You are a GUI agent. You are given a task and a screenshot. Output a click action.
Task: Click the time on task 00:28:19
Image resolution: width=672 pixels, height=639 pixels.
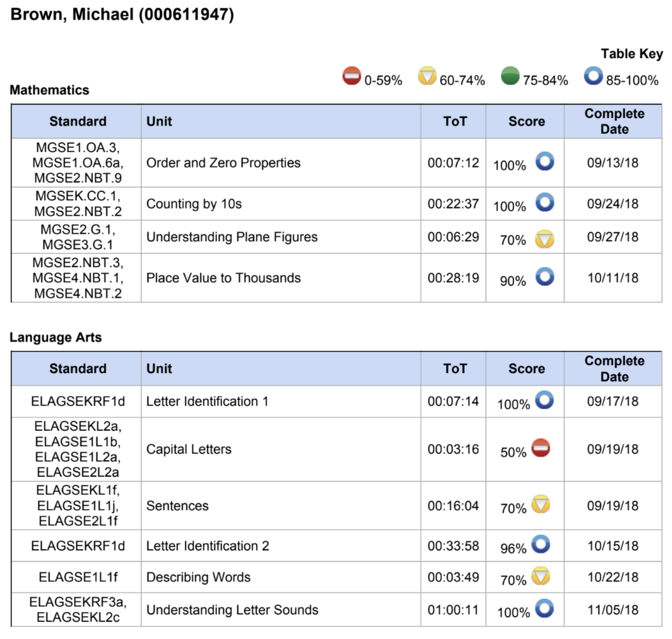[453, 278]
